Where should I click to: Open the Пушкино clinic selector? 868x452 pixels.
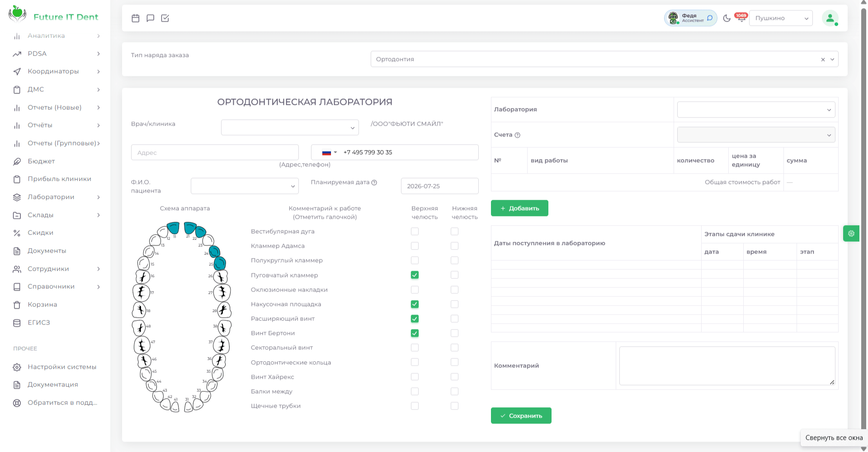[781, 18]
